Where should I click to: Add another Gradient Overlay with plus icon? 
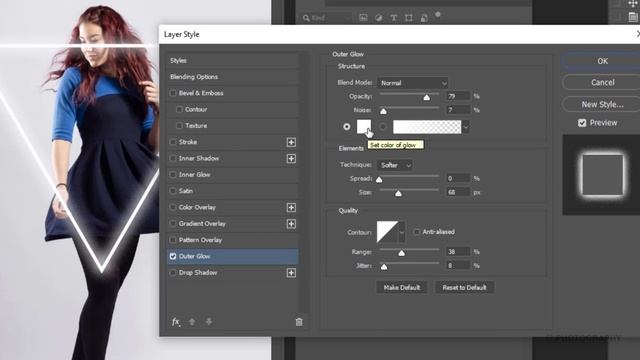click(x=291, y=224)
